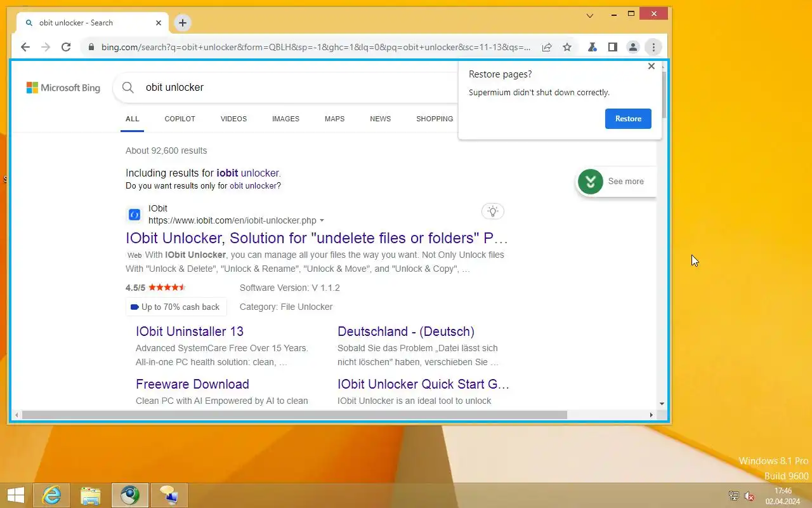
Task: Switch to the MAPS tab
Action: coord(334,119)
